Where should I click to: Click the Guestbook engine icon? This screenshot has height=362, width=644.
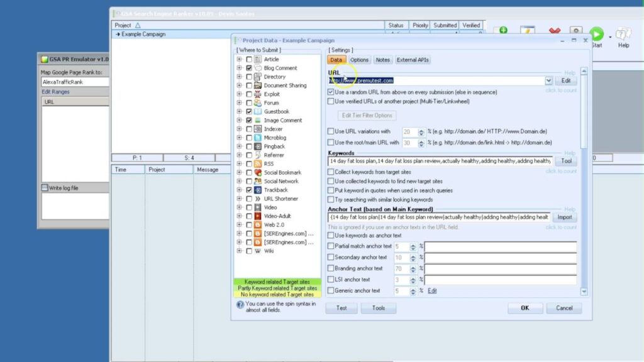click(258, 111)
